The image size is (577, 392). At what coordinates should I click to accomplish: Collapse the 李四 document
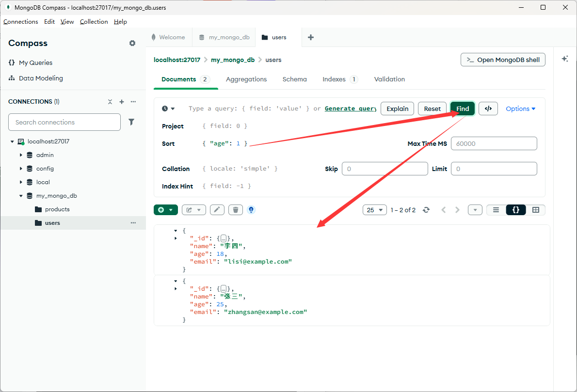pyautogui.click(x=176, y=231)
